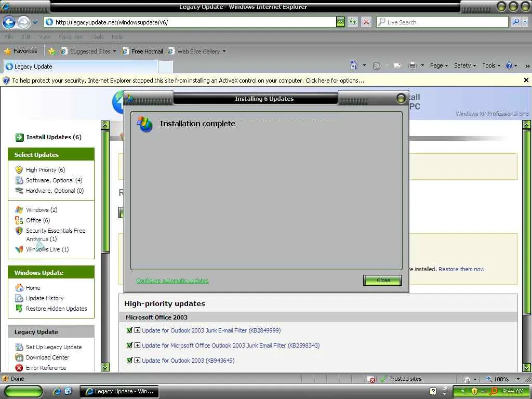The height and width of the screenshot is (399, 532).
Task: Open Restore Hidden Updates
Action: 56,309
